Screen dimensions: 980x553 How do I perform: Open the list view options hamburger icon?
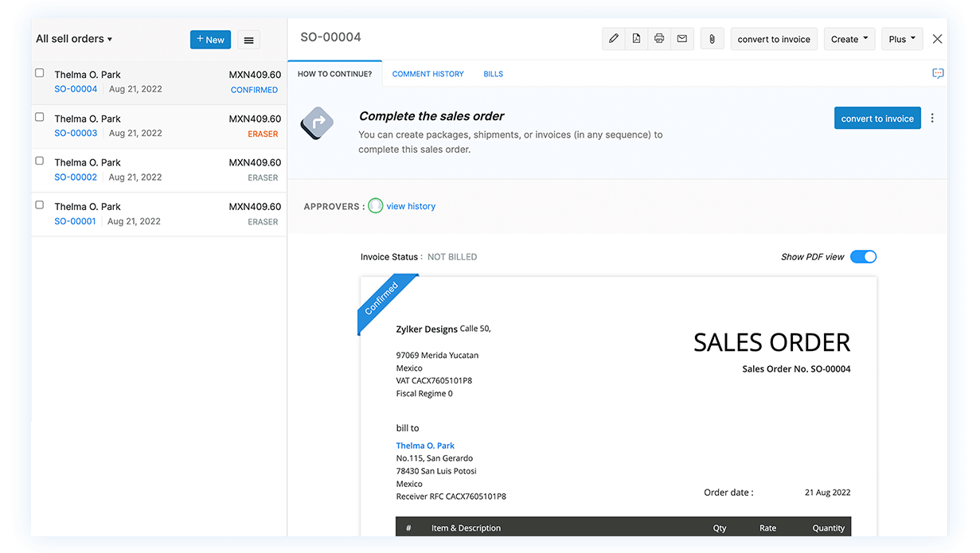[x=248, y=39]
